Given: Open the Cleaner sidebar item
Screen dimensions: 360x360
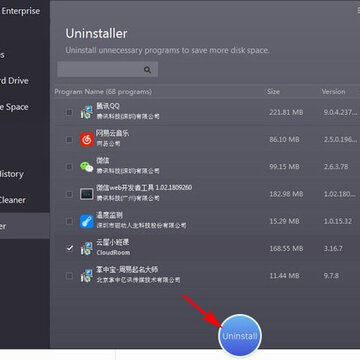Looking at the screenshot, I should (x=13, y=200).
